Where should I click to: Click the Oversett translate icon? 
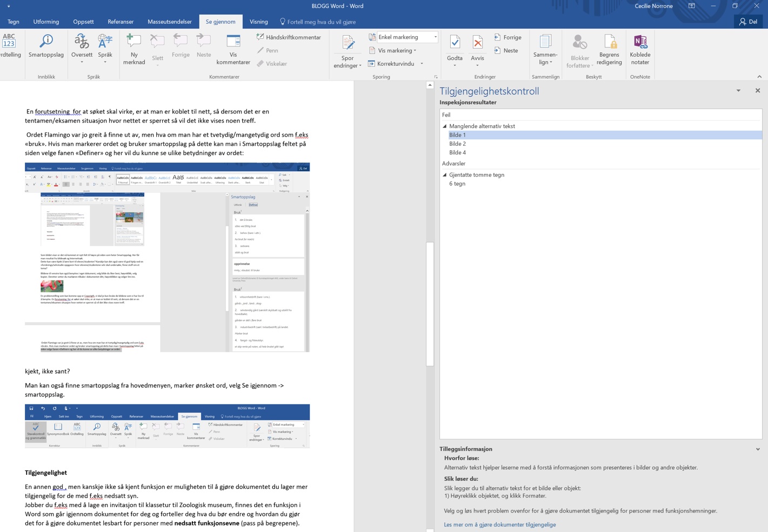[x=82, y=43]
